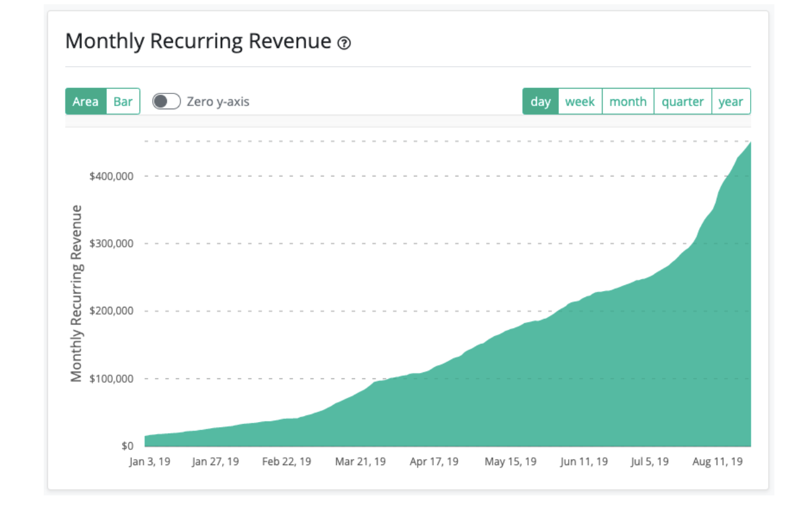The width and height of the screenshot is (812, 513).
Task: Click the help icon beside Monthly Recurring Revenue
Action: coord(344,43)
